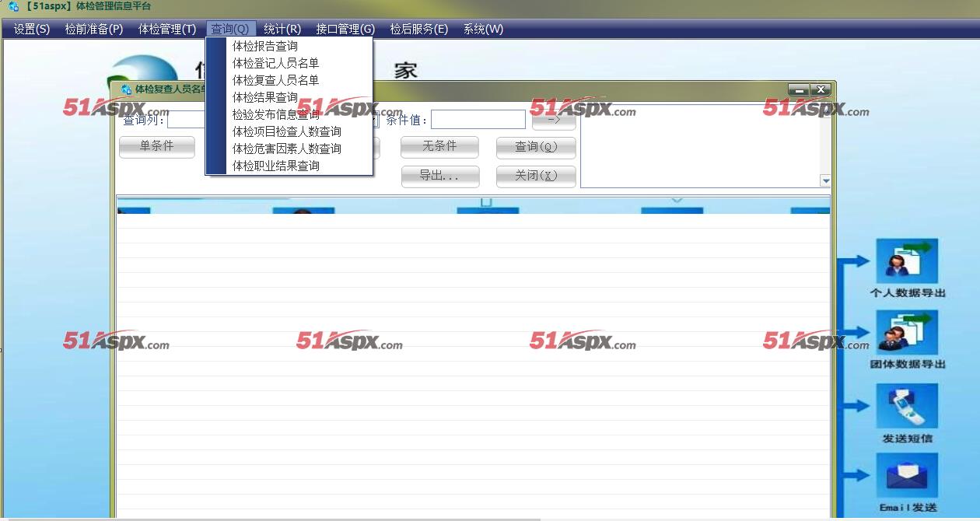This screenshot has height=521, width=980.
Task: Open the 检后服务(E) menu
Action: pyautogui.click(x=419, y=30)
